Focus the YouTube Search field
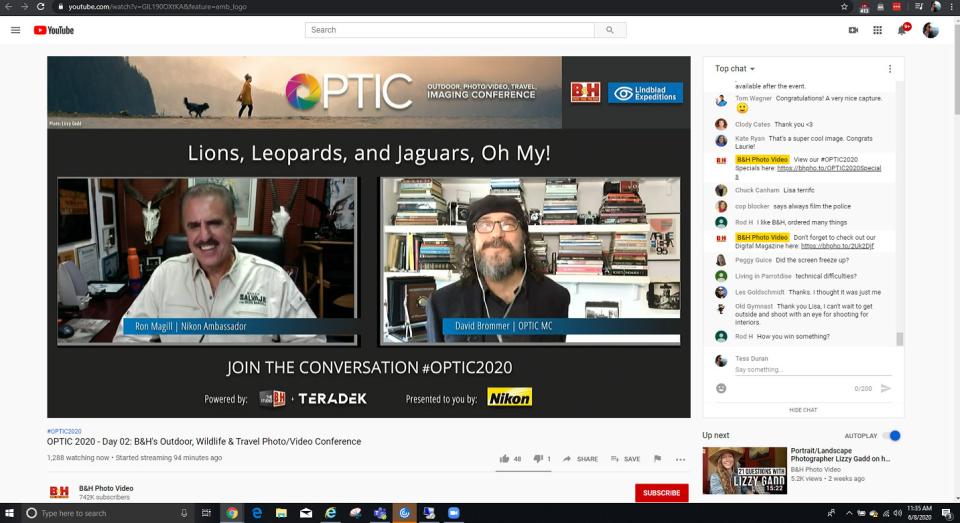The width and height of the screenshot is (960, 523). point(449,30)
